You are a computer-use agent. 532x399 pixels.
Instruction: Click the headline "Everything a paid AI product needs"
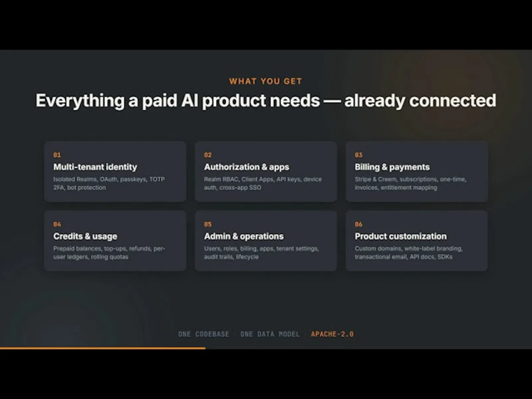(x=178, y=101)
